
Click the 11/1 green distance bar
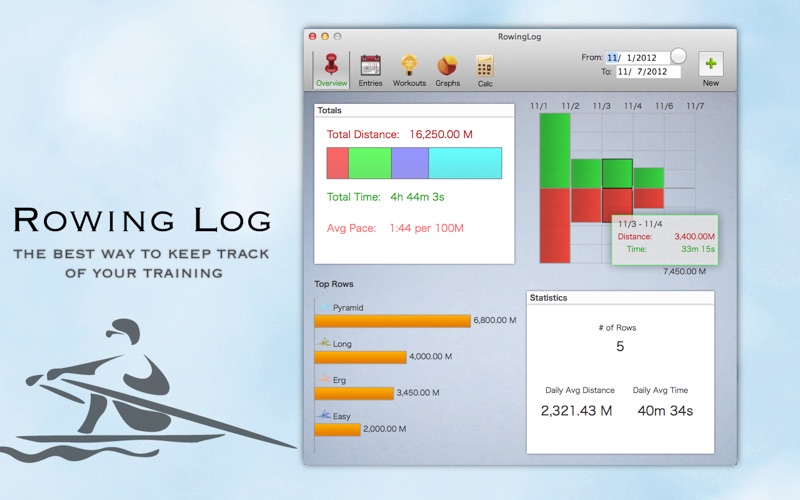point(555,151)
